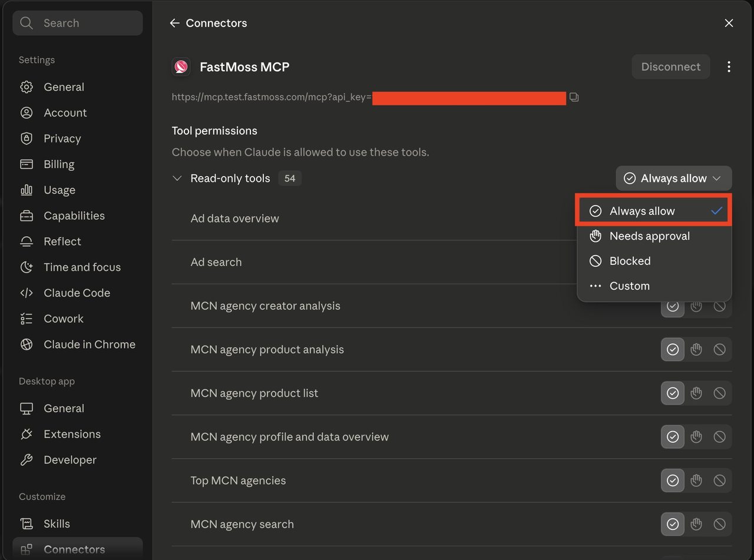
Task: Click the Disconnect button
Action: pos(671,67)
